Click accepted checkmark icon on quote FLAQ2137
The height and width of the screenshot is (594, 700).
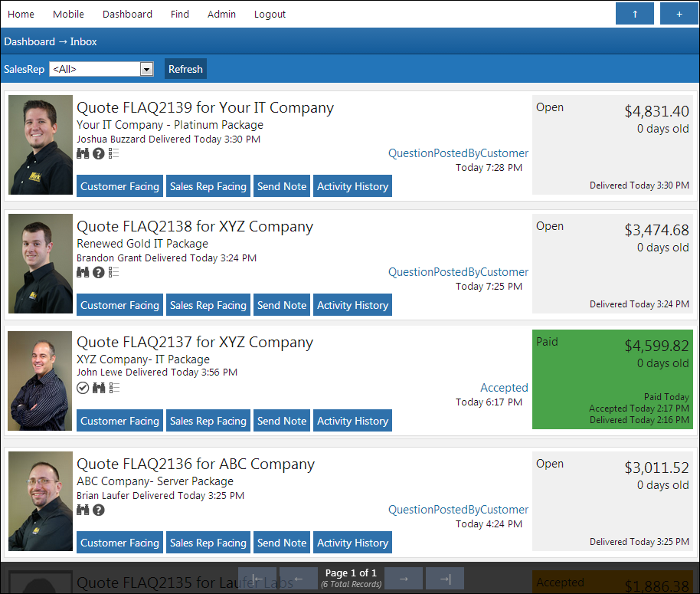click(83, 389)
